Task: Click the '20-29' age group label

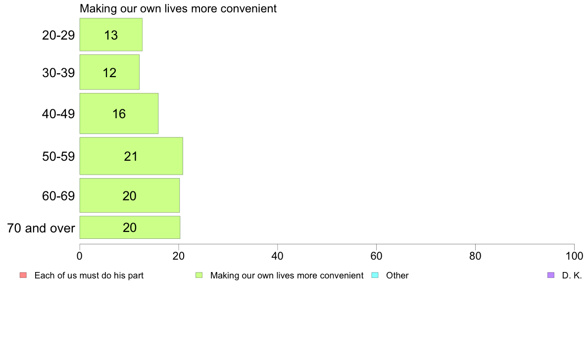Action: pos(58,35)
